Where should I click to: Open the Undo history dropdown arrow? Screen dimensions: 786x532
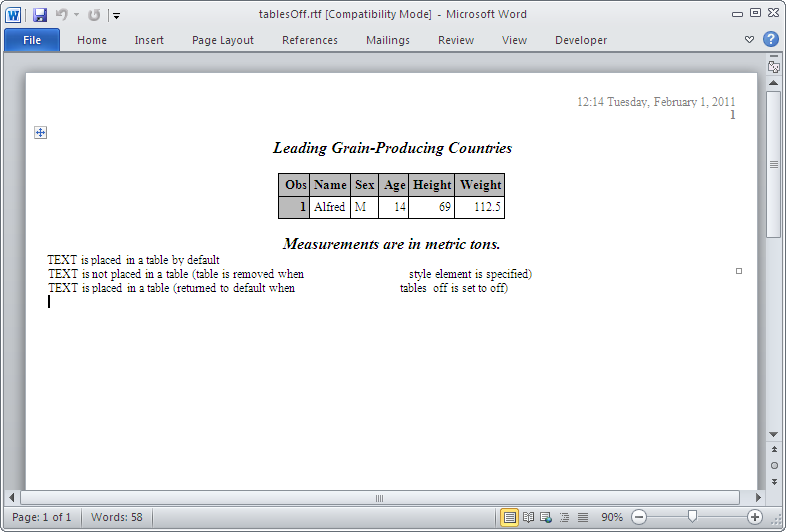tap(76, 15)
